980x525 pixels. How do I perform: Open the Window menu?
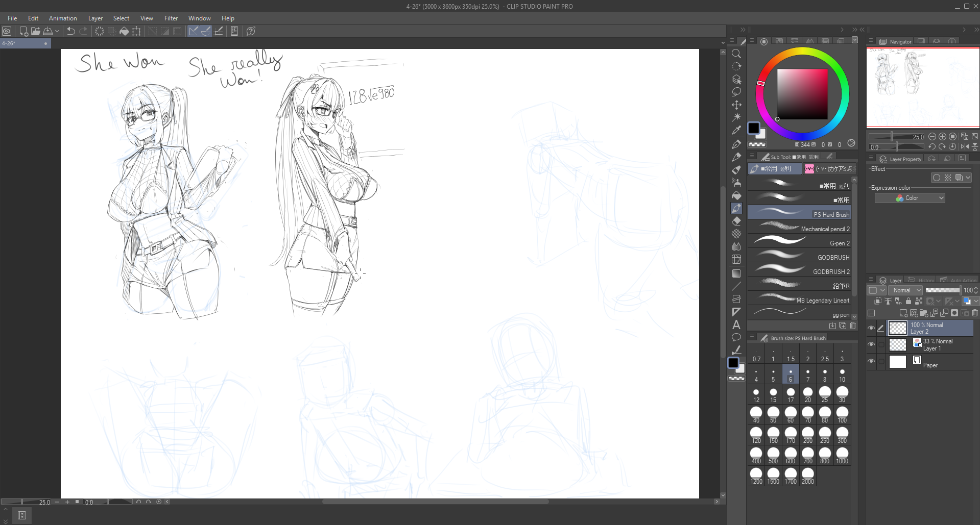pos(199,18)
